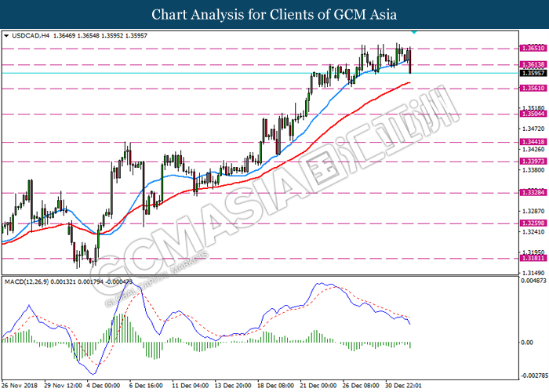Click the 0.00 MACD zero level label
Viewport: 549px width, 392px height.
tap(527, 343)
